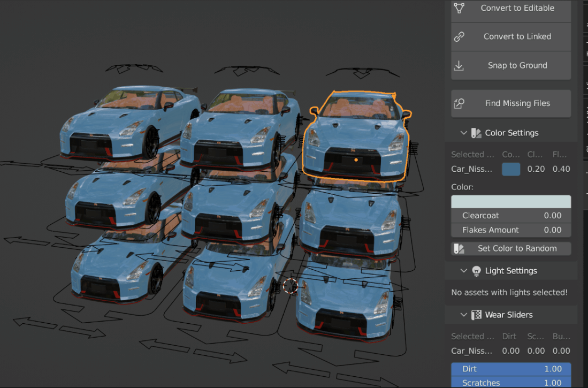This screenshot has height=388, width=588.
Task: Click the Flakes Amount value field
Action: 510,230
